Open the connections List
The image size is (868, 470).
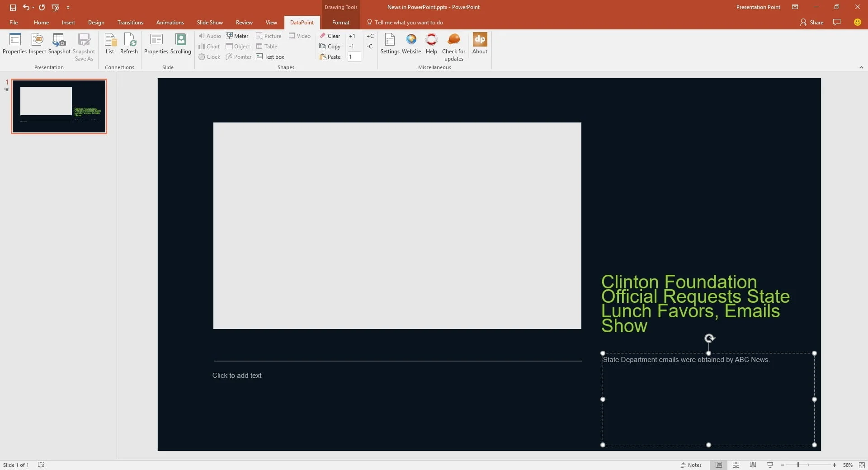click(110, 44)
